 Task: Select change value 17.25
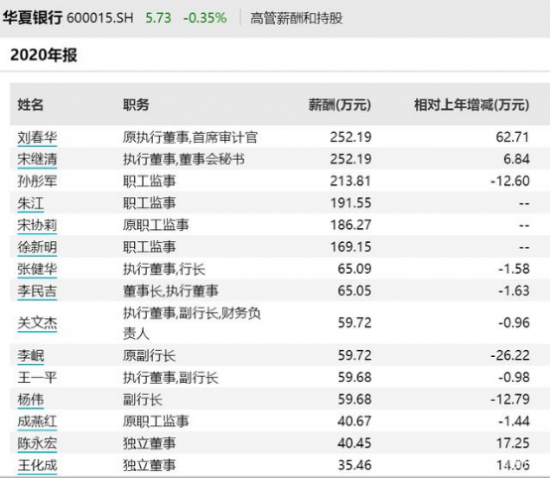512,443
